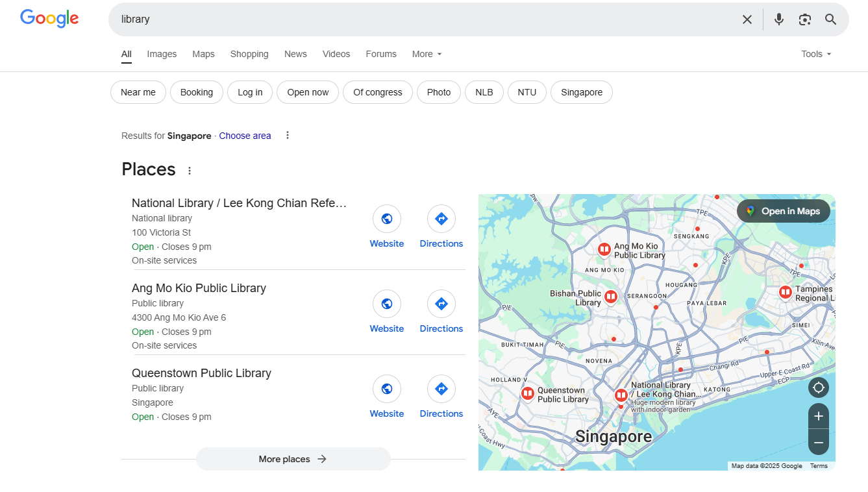Click the Choose area link
Viewport: 868px width, 492px height.
coord(245,136)
